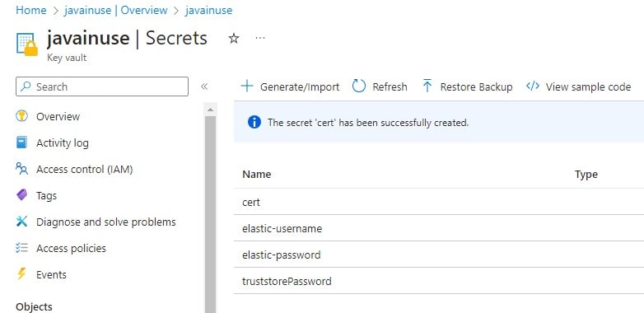The image size is (644, 313).
Task: Open Diagnose and solve problems
Action: (x=106, y=222)
